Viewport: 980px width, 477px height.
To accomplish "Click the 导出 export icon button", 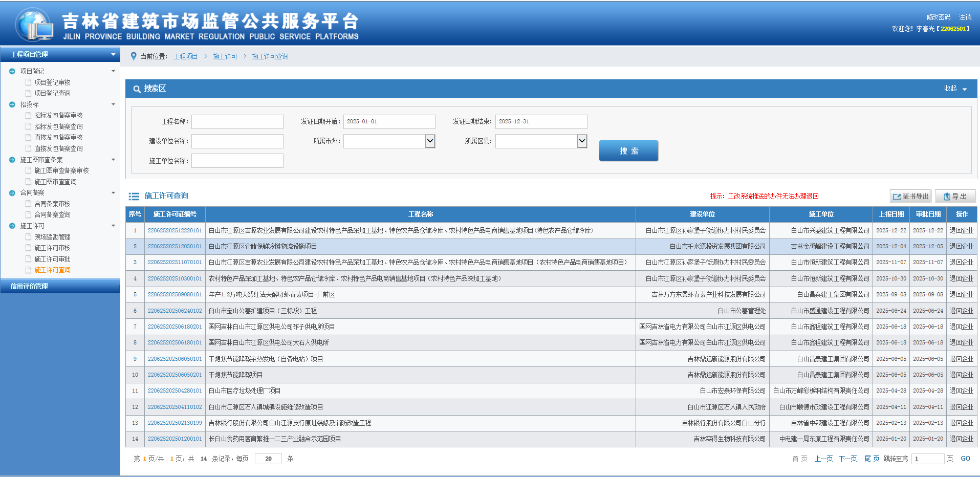I will click(955, 197).
